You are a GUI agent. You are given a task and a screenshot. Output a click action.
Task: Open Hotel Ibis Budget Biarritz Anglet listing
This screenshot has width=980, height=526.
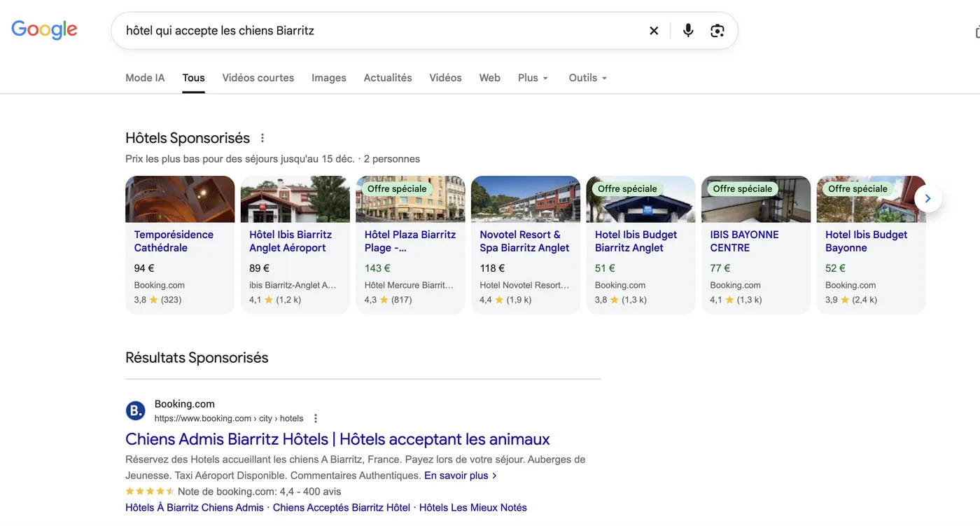(640, 244)
